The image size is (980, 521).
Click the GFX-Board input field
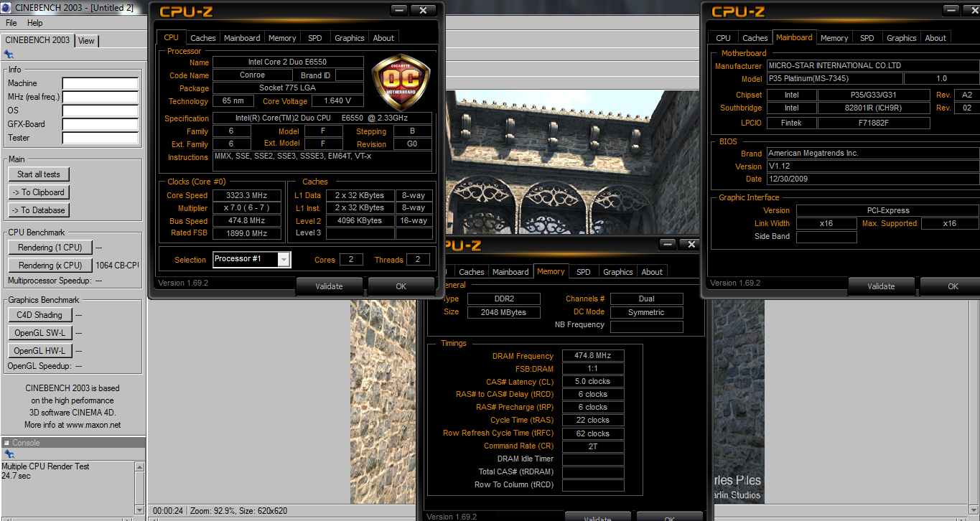[x=100, y=124]
